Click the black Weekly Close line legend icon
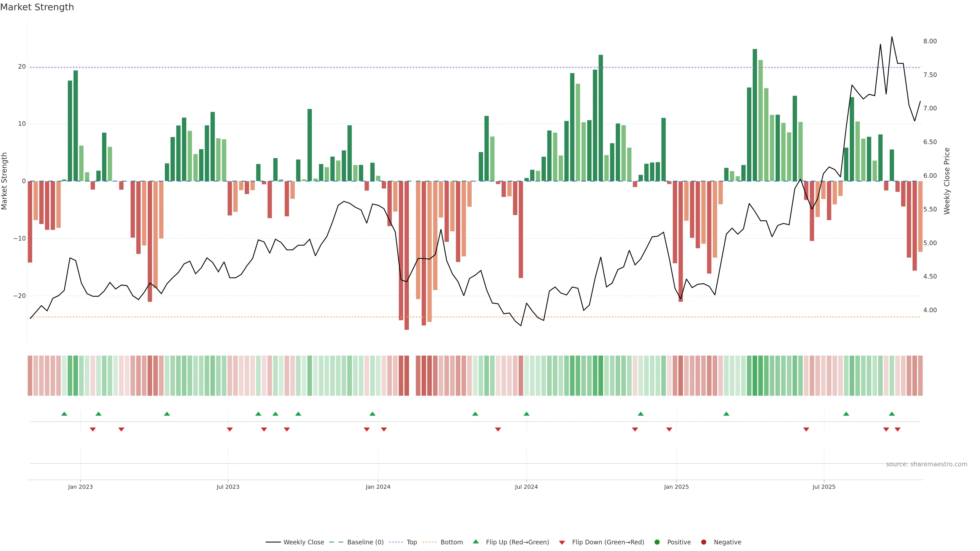 coord(273,542)
